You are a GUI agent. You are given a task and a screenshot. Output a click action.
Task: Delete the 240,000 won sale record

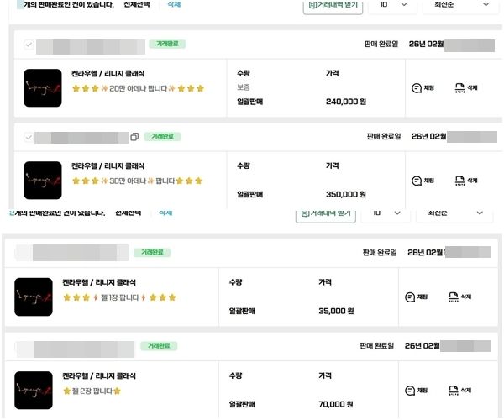point(465,87)
